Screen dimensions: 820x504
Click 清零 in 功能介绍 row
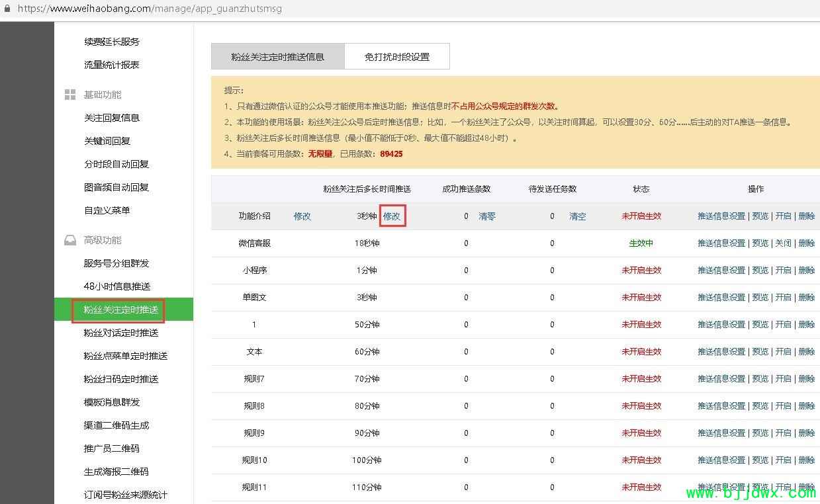tap(487, 216)
